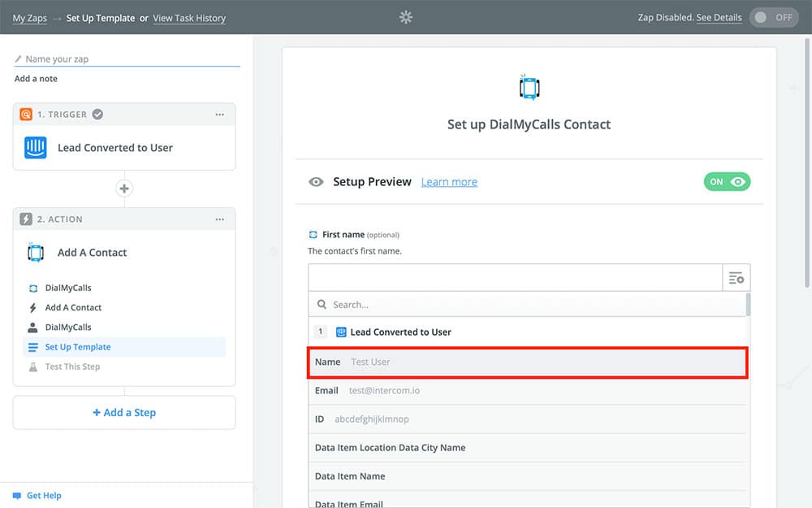This screenshot has width=812, height=508.
Task: Click the View Task History link
Action: click(189, 18)
